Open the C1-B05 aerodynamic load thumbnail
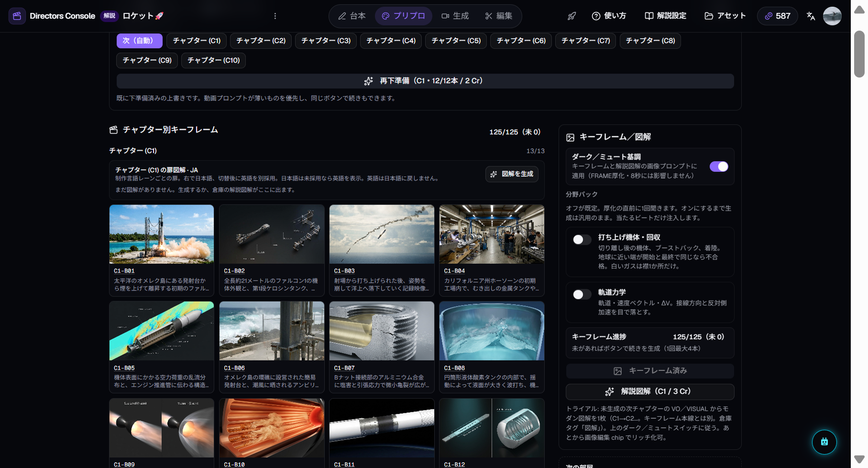Image resolution: width=868 pixels, height=468 pixels. [x=162, y=331]
